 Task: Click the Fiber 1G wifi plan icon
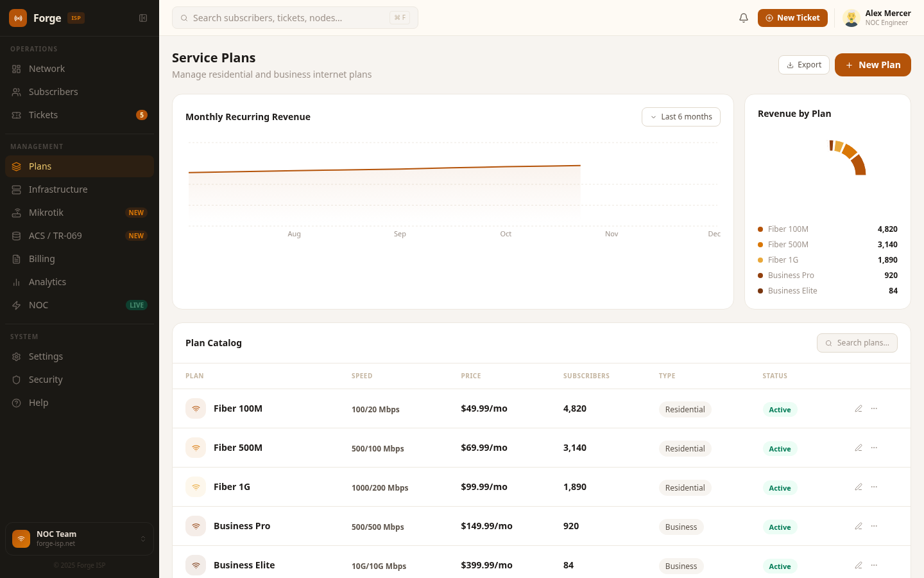point(196,487)
